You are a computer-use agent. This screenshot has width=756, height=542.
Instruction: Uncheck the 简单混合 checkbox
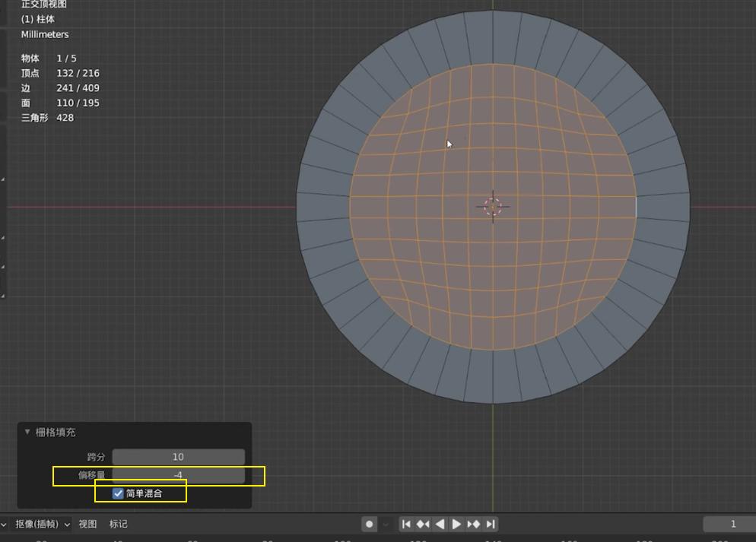coord(118,493)
